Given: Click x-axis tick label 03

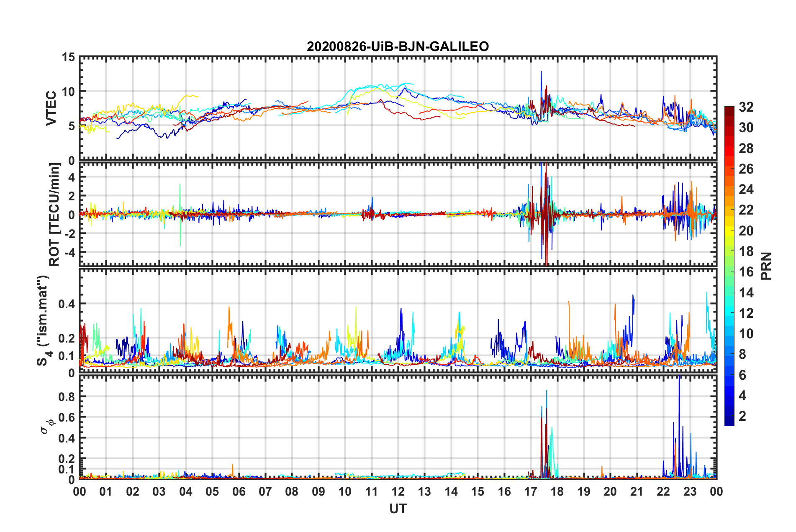Looking at the screenshot, I should [x=159, y=491].
